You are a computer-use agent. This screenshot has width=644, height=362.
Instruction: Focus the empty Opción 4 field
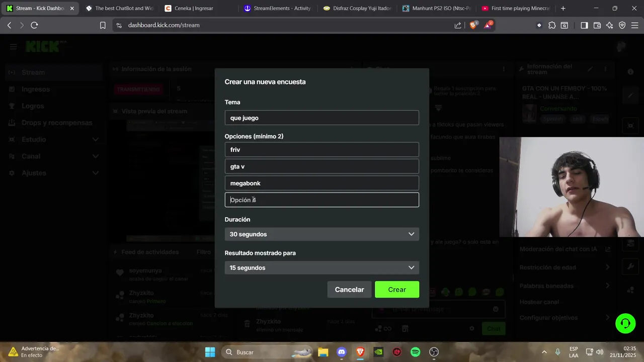point(322,200)
